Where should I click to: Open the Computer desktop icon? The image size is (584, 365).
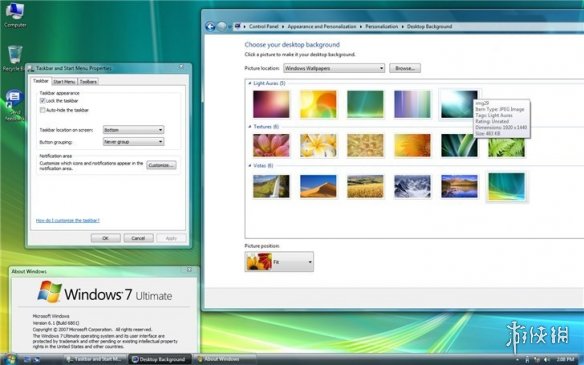15,15
